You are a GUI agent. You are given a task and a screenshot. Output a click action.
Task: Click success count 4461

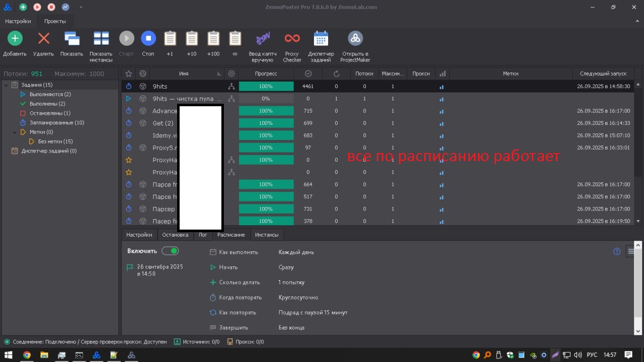308,87
